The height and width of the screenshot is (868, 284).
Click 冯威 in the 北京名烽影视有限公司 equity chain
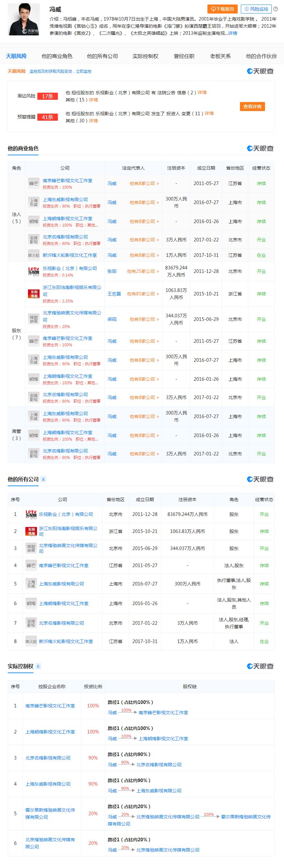tap(112, 765)
